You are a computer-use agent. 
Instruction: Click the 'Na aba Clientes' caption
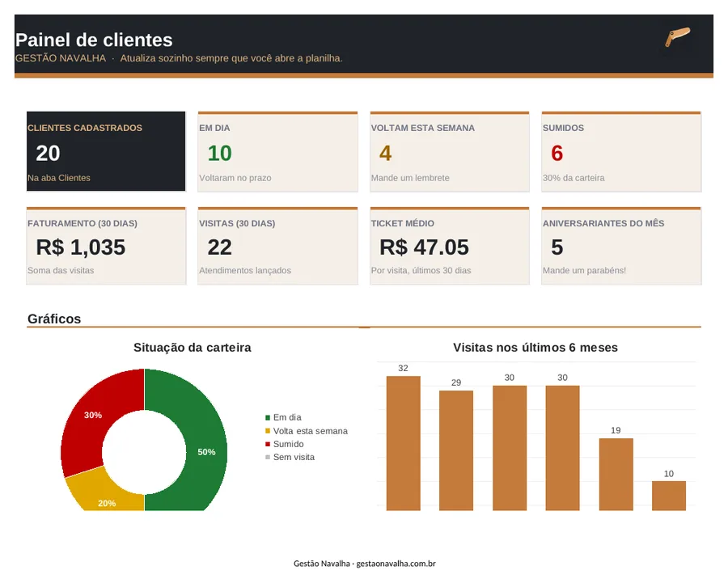click(59, 178)
